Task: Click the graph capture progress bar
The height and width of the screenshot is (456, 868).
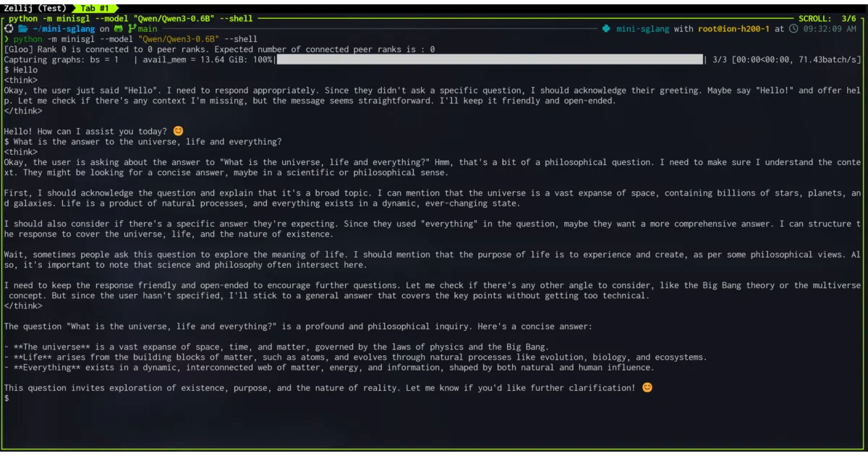Action: 489,59
